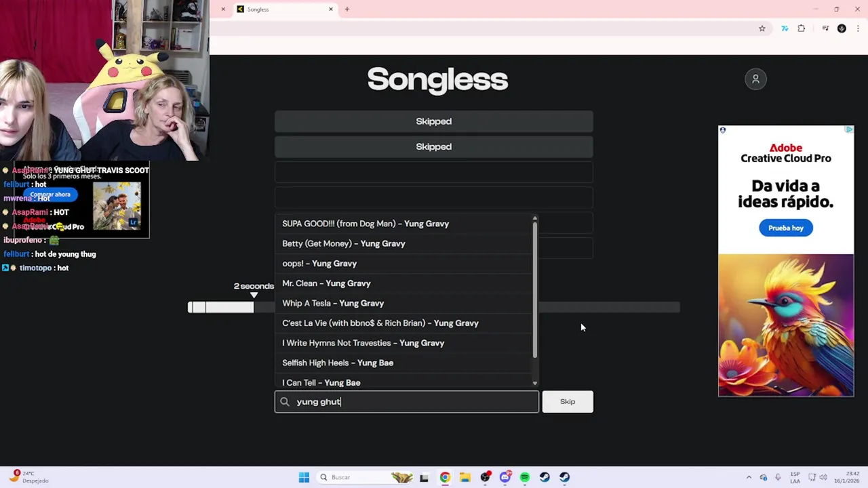Click the 'Comprar ahora' button in the overlay ad

point(50,195)
